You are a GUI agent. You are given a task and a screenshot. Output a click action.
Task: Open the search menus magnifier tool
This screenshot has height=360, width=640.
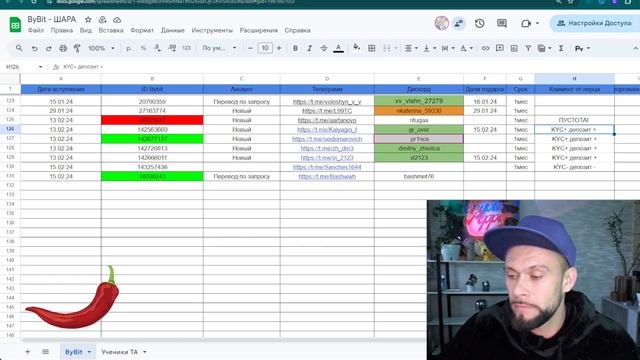[x=19, y=48]
